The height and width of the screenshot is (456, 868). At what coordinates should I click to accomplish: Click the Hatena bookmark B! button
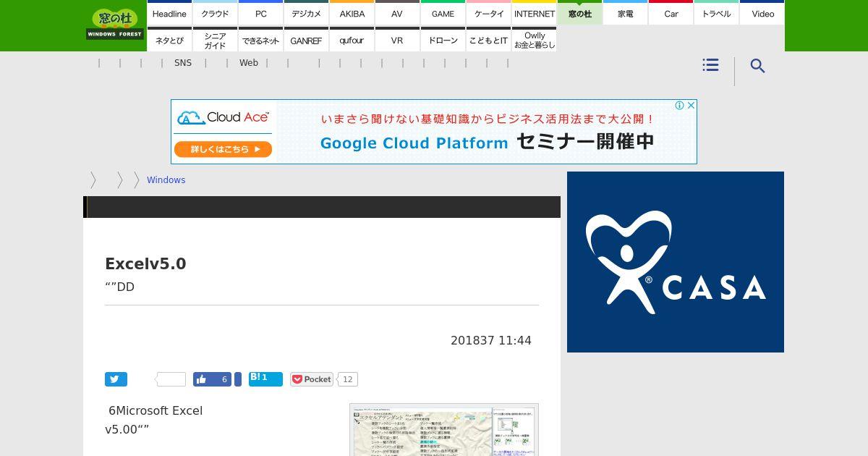point(265,379)
